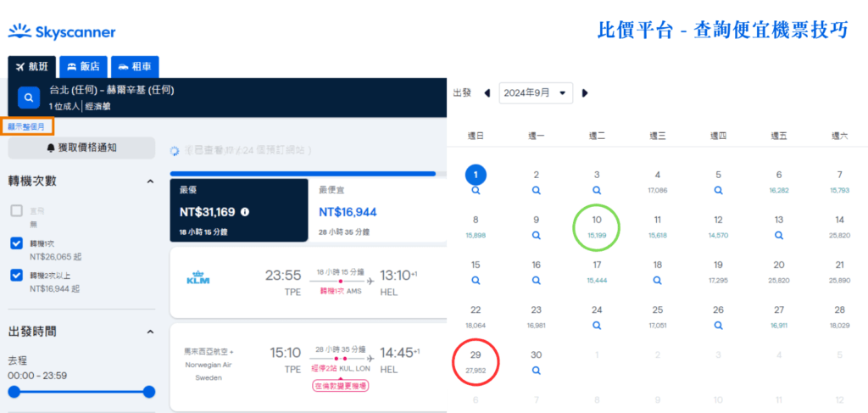Select September 19 priced 17,295
Image resolution: width=868 pixels, height=413 pixels.
718,272
